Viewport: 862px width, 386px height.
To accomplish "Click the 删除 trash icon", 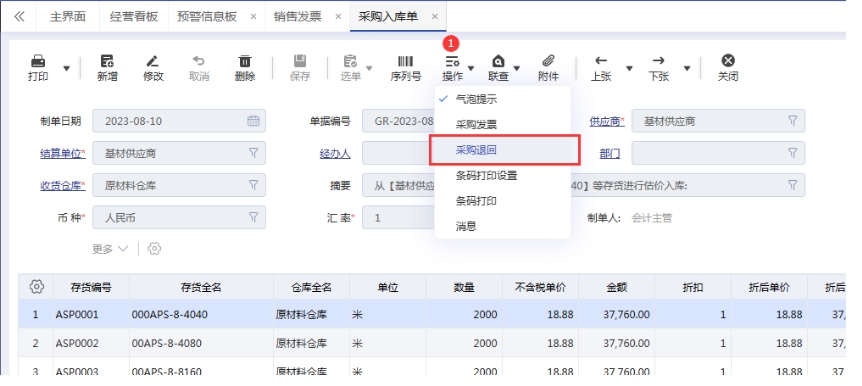I will coord(245,61).
